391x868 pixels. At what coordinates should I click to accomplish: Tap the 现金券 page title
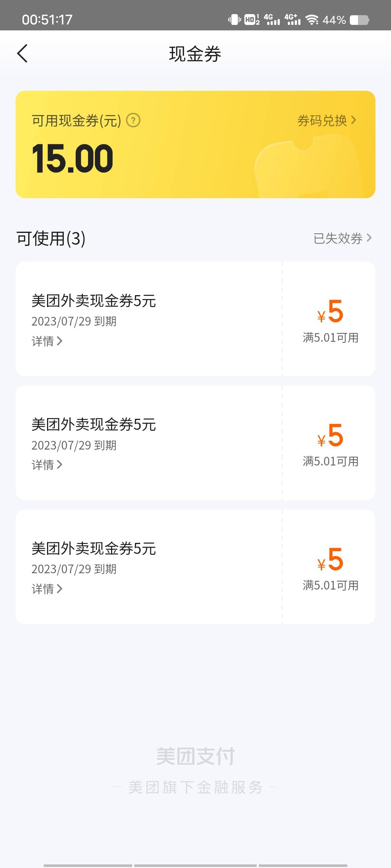195,54
